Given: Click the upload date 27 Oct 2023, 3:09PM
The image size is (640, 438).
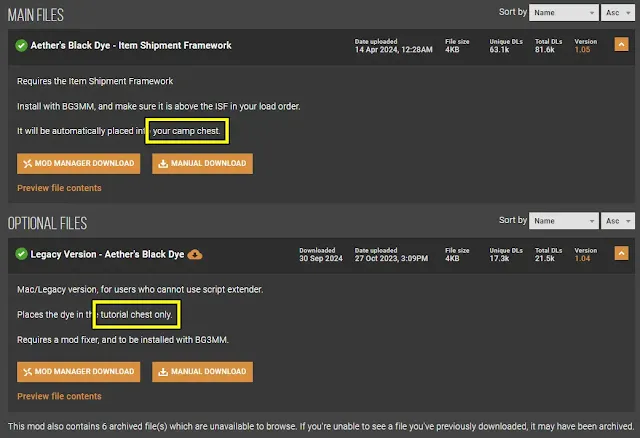Looking at the screenshot, I should (x=391, y=258).
